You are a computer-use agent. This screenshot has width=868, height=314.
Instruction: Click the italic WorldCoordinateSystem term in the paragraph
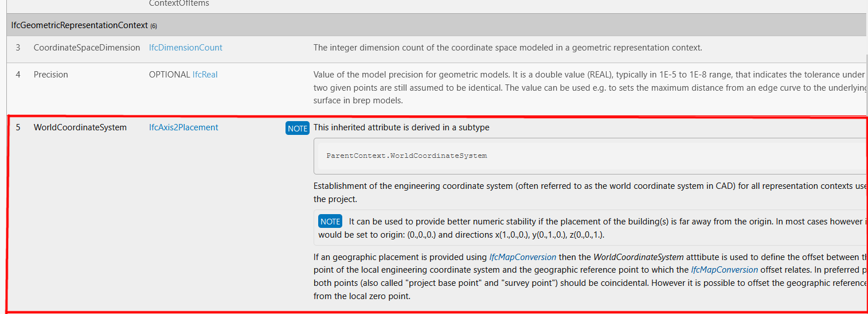(x=640, y=257)
